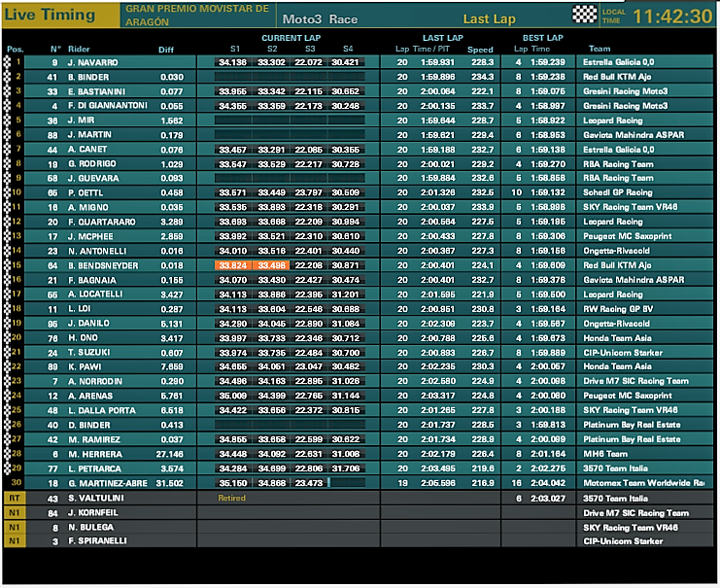Select rider J. NAVARRO

tap(92, 62)
